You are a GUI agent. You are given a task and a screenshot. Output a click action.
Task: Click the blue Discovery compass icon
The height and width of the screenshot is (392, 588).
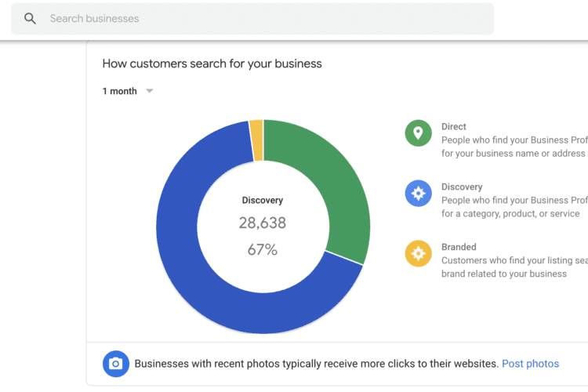pos(418,193)
